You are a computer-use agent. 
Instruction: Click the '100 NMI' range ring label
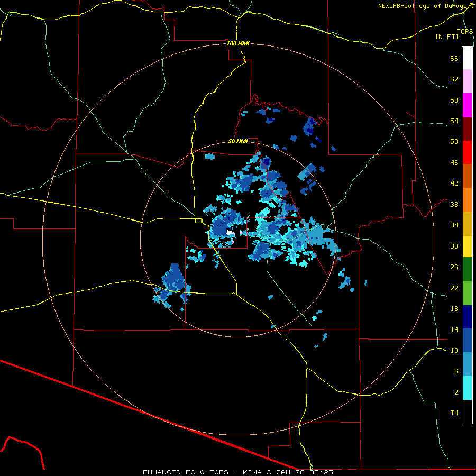(x=238, y=43)
